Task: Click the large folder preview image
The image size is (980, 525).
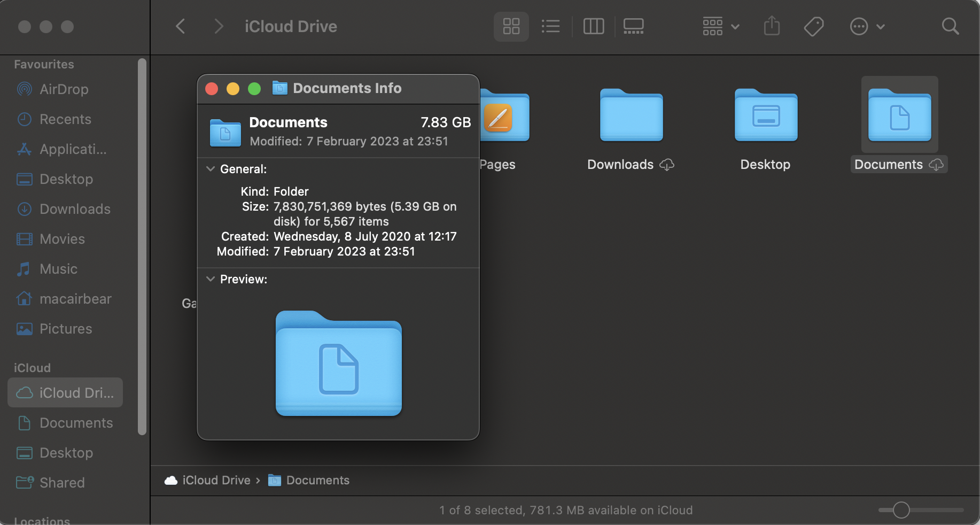Action: pyautogui.click(x=339, y=363)
